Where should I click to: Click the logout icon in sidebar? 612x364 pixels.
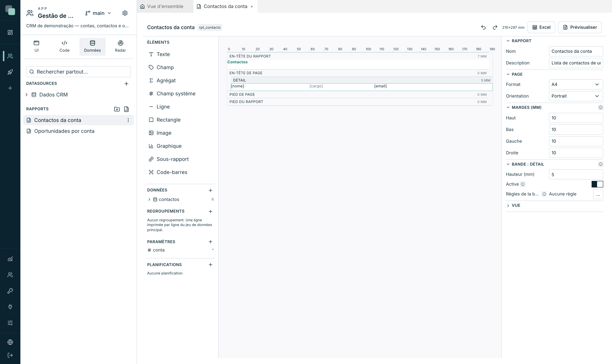(10, 355)
